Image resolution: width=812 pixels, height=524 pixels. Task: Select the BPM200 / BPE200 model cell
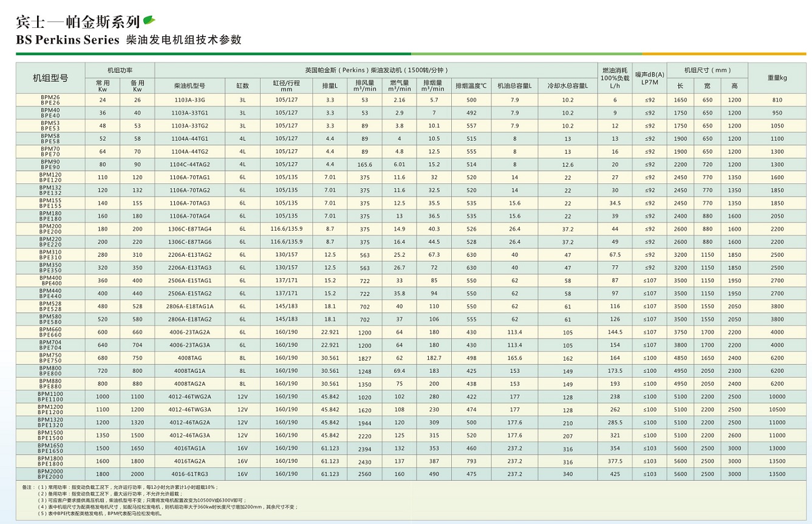click(50, 229)
